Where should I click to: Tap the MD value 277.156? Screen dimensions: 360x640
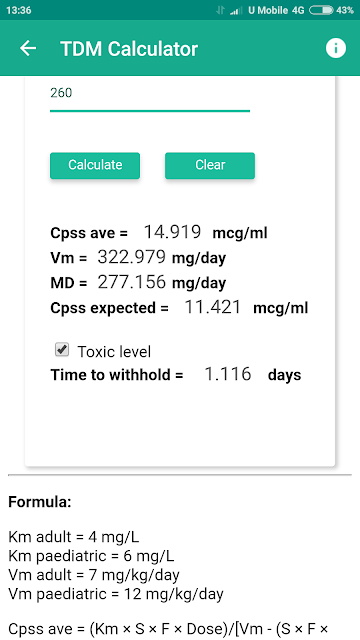tap(132, 282)
